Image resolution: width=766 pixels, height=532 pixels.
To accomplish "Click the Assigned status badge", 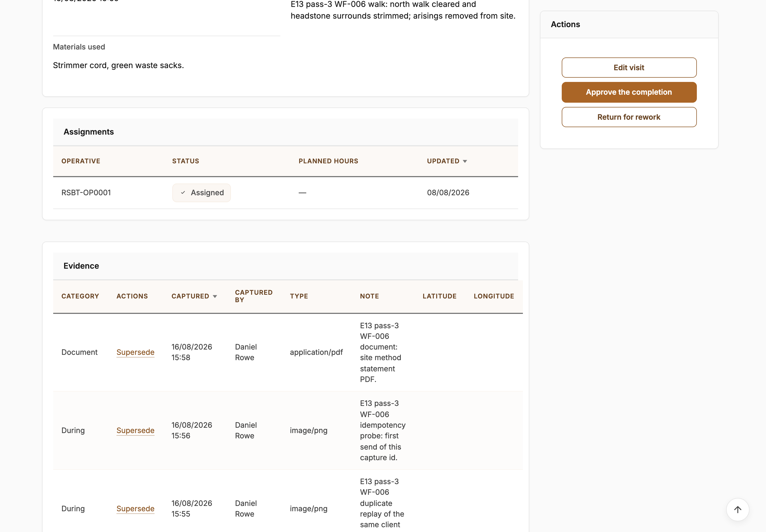I will tap(201, 193).
